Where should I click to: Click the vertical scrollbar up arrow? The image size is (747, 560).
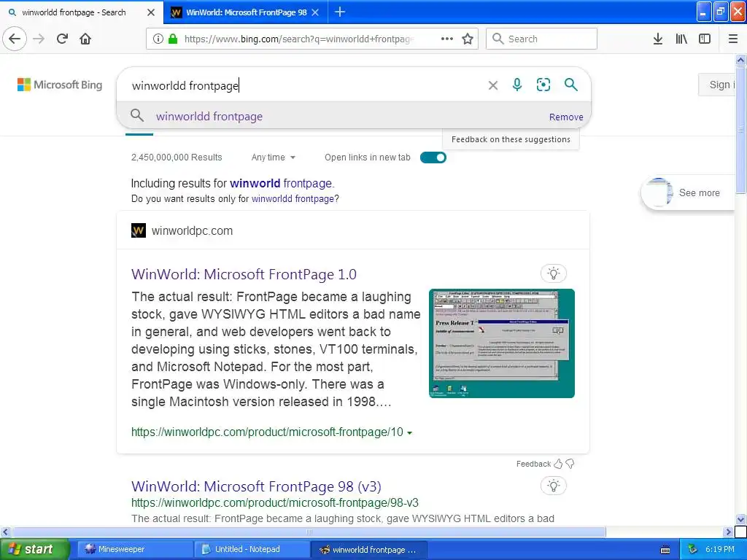click(x=741, y=60)
